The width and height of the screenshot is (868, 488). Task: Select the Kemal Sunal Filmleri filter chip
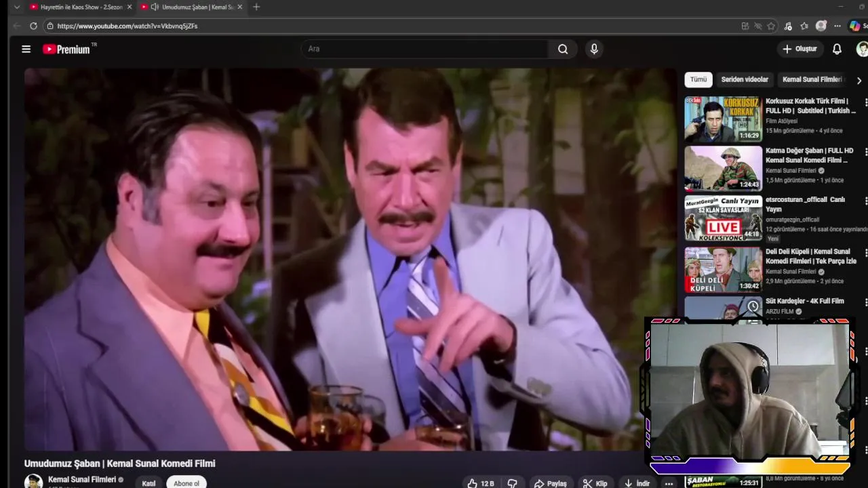pos(812,79)
